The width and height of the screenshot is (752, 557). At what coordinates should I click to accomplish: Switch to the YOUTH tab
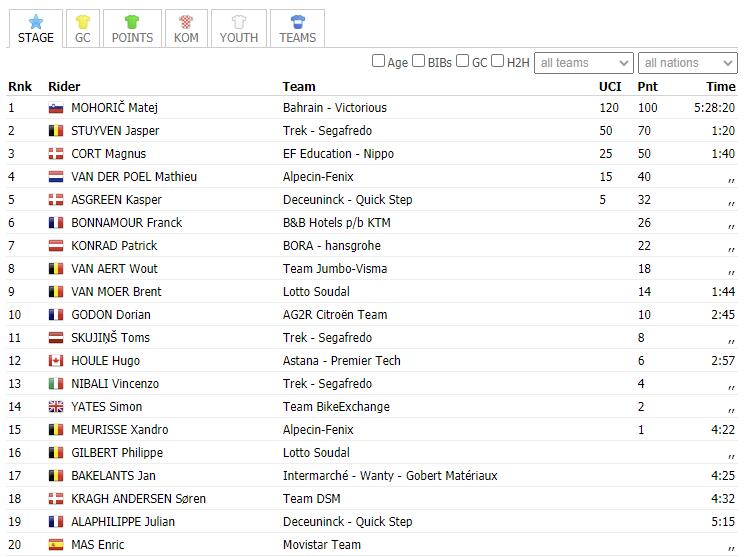click(239, 28)
